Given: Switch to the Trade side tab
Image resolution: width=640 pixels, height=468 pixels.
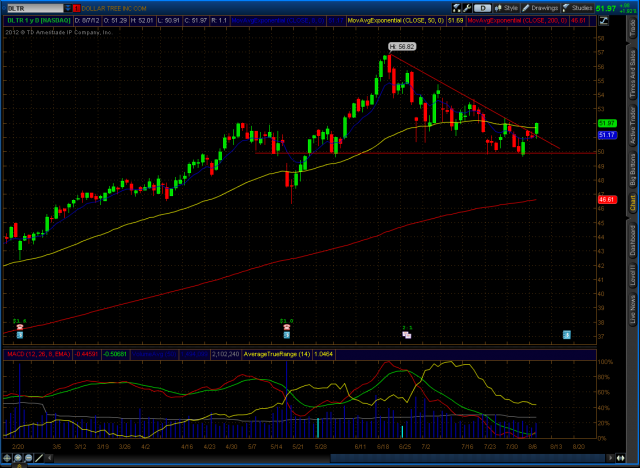Looking at the screenshot, I should (x=633, y=28).
